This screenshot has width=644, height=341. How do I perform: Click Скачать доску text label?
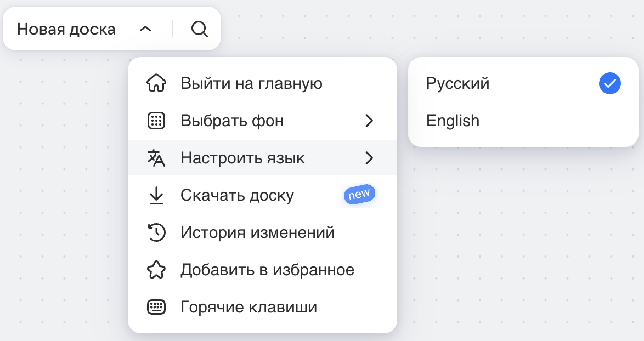tap(238, 195)
